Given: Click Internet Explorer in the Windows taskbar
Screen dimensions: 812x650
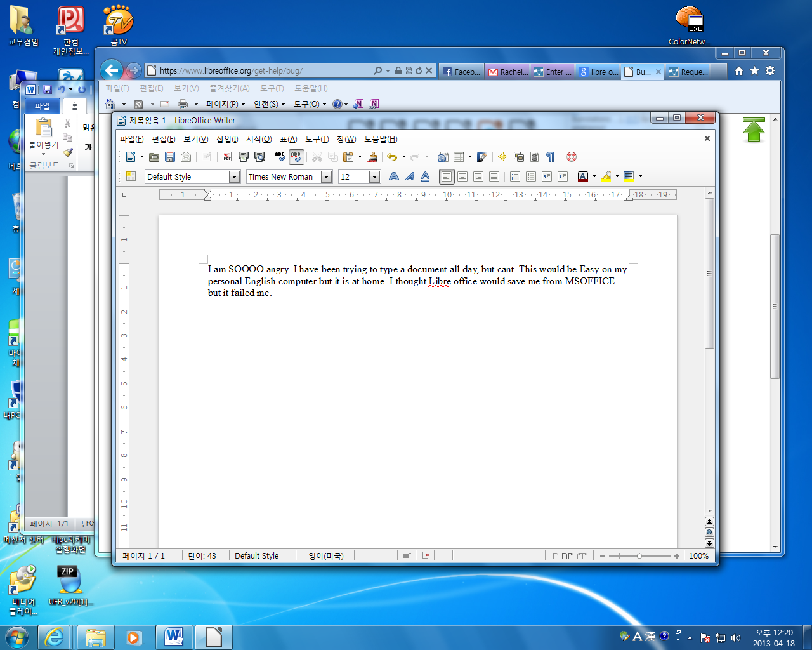Looking at the screenshot, I should (x=55, y=637).
